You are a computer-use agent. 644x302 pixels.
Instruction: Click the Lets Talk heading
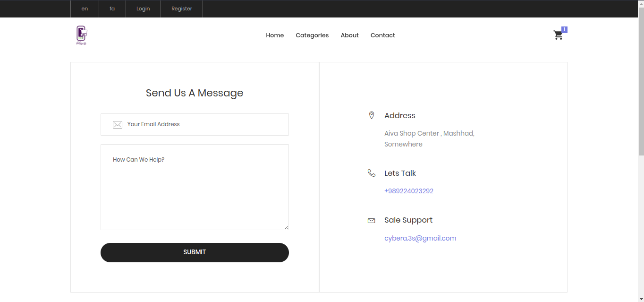tap(400, 173)
